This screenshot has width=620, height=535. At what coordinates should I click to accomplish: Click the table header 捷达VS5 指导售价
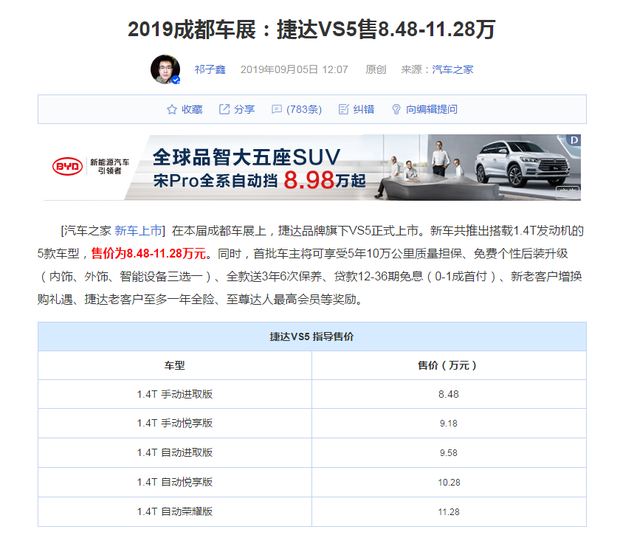(312, 337)
